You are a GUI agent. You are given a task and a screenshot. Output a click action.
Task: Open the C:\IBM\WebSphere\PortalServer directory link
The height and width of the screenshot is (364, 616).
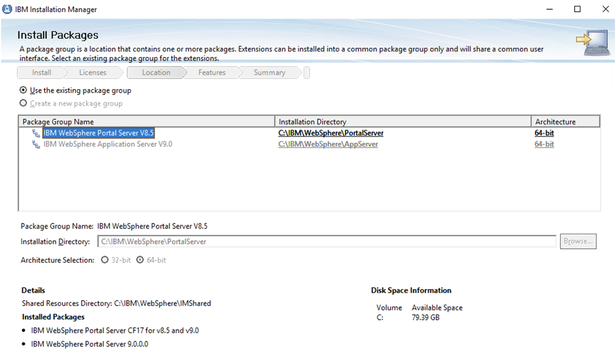pos(331,133)
